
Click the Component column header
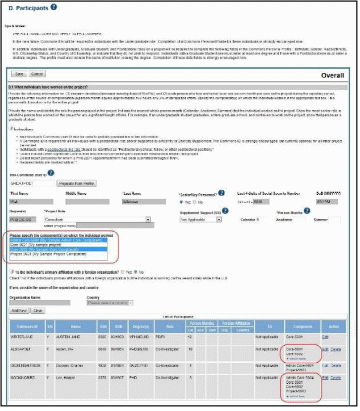click(302, 327)
